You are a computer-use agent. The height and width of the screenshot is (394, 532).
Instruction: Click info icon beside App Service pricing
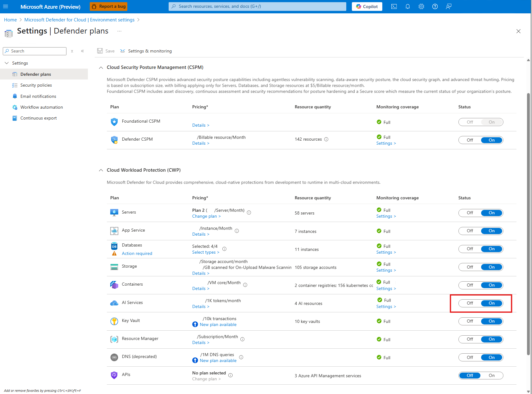pyautogui.click(x=237, y=231)
